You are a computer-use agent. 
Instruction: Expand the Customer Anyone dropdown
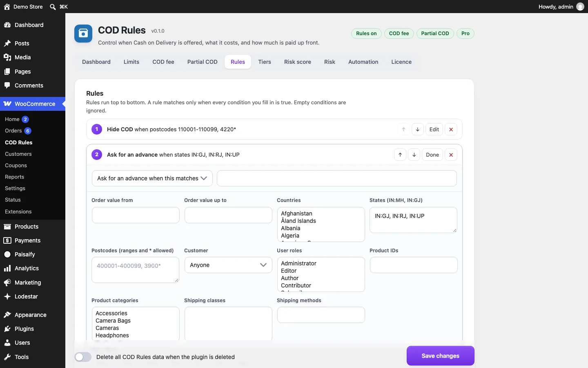(x=228, y=265)
